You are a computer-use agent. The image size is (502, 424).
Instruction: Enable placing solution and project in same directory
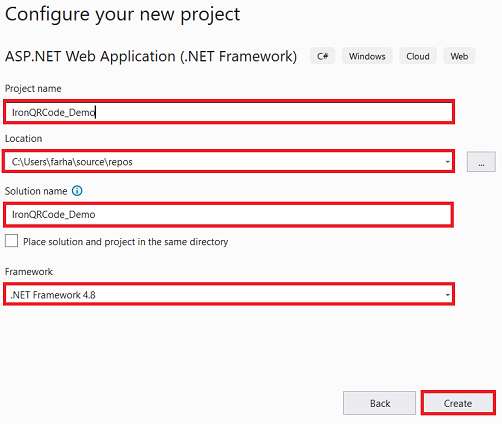pos(11,241)
